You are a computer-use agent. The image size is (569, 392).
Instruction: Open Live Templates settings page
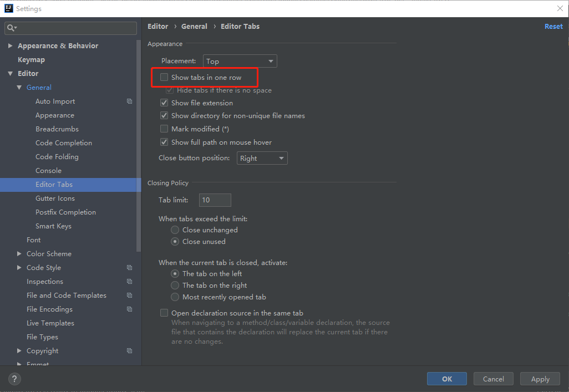coord(50,323)
